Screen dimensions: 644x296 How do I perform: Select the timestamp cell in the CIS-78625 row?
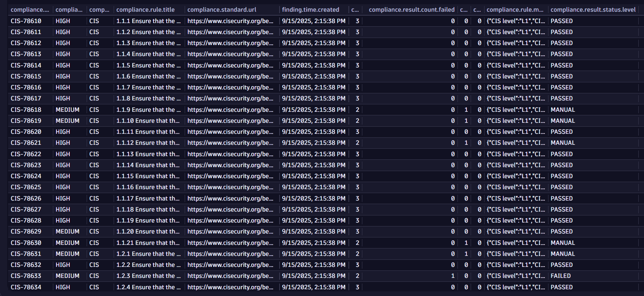pyautogui.click(x=313, y=187)
